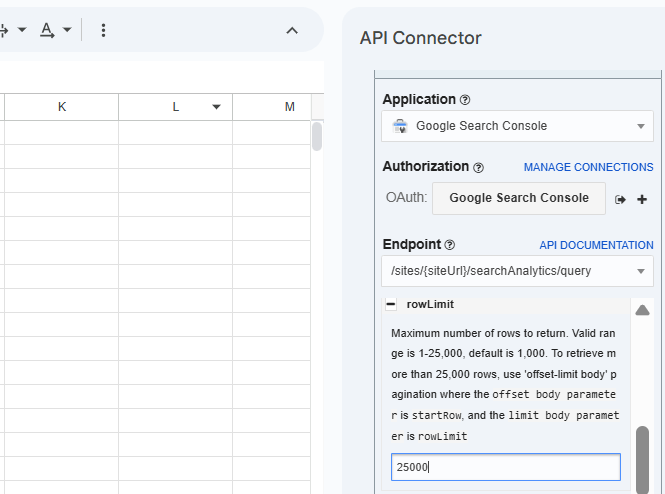Click the parameters panel scroll-up arrow
Viewport: 665px width, 494px height.
point(643,310)
